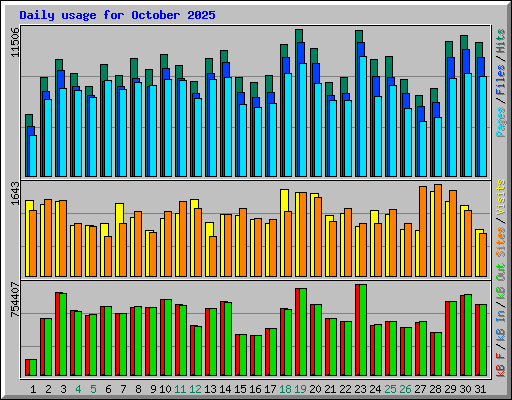512x400 pixels.
Task: Click the 'Sites' legend label
Action: 501,242
